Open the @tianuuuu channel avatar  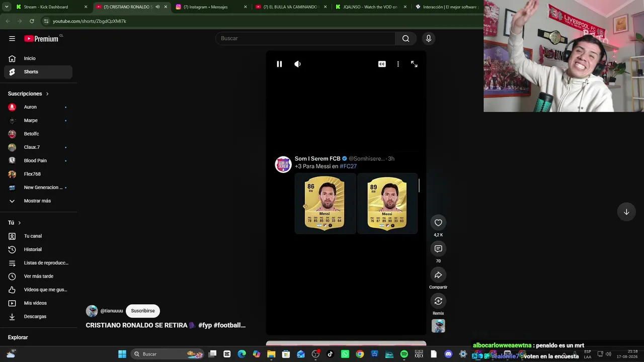pyautogui.click(x=92, y=311)
